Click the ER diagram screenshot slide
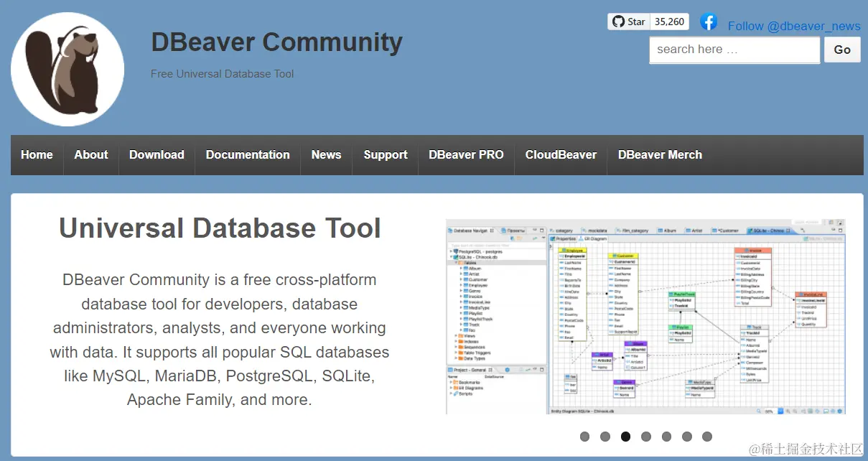This screenshot has width=868, height=461. 645,317
